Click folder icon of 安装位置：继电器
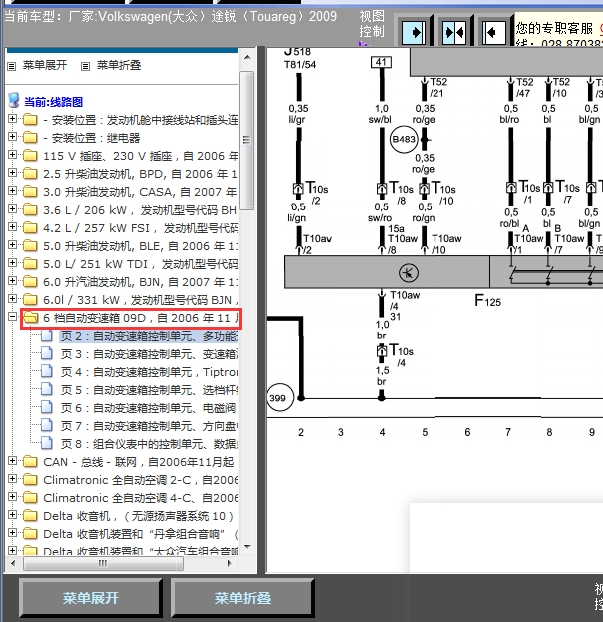Image resolution: width=603 pixels, height=622 pixels. 30,138
